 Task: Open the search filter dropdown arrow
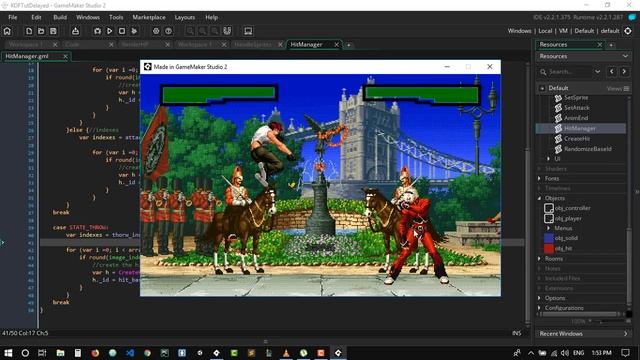pyautogui.click(x=598, y=71)
